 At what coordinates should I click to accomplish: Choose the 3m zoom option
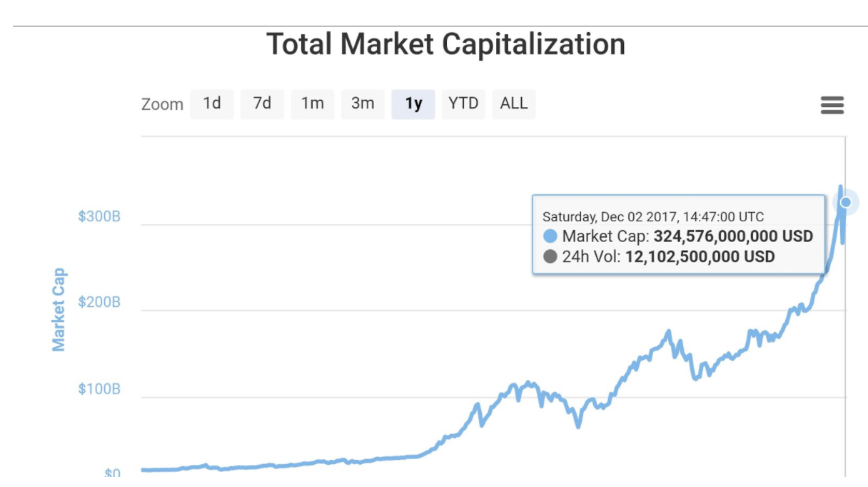point(363,104)
